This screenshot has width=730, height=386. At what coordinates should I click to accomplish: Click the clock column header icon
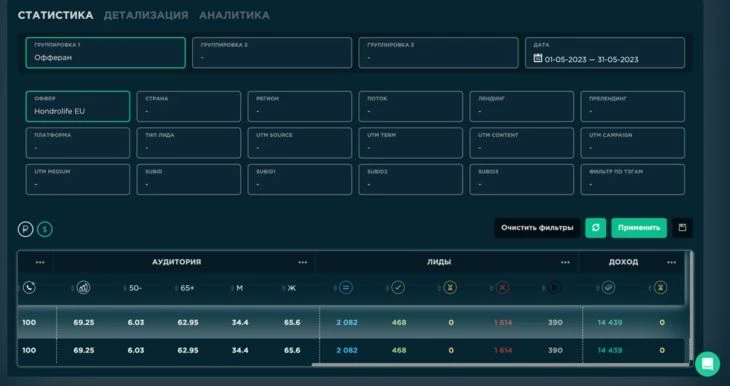(29, 288)
